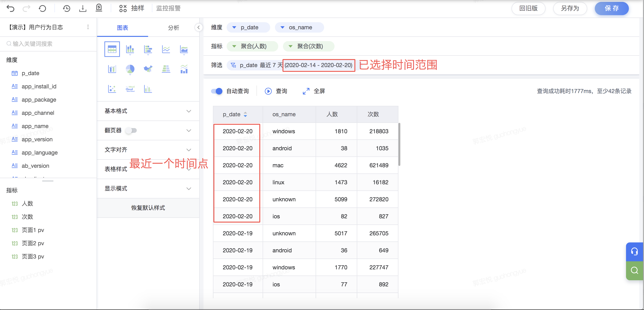Image resolution: width=644 pixels, height=310 pixels.
Task: Click 恢复默认样式 button
Action: pos(148,208)
